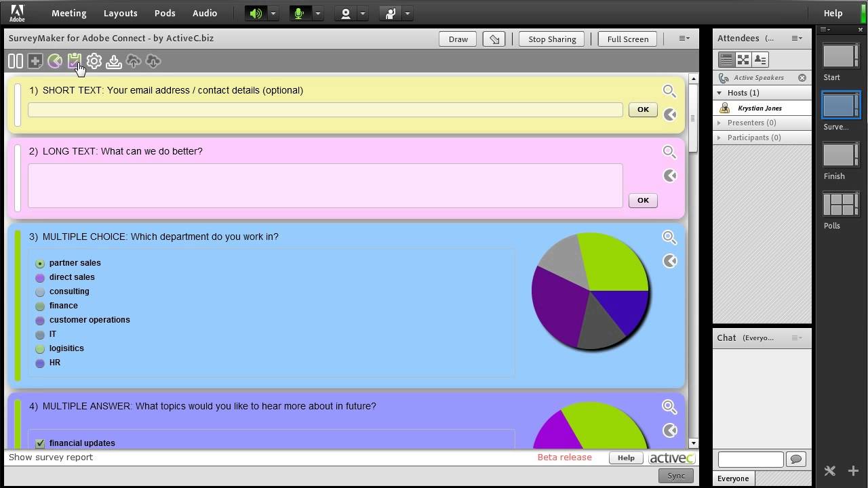
Task: Open the Audio menu
Action: pyautogui.click(x=205, y=13)
